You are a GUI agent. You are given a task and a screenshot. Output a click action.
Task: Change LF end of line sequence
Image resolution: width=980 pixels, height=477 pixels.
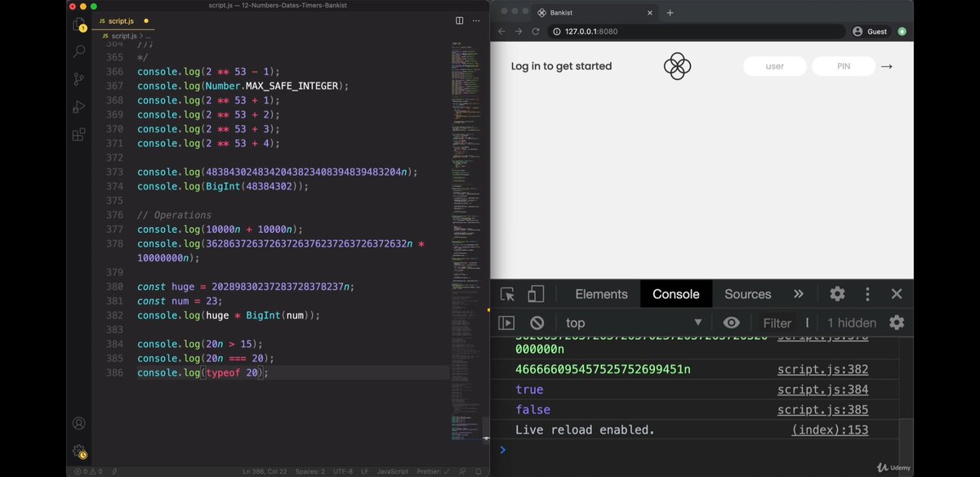coord(365,471)
